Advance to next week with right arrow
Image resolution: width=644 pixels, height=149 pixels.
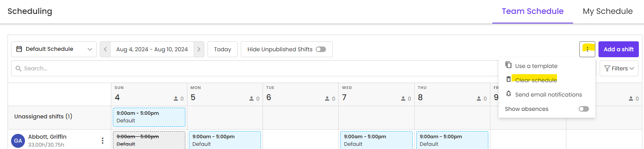click(x=199, y=49)
